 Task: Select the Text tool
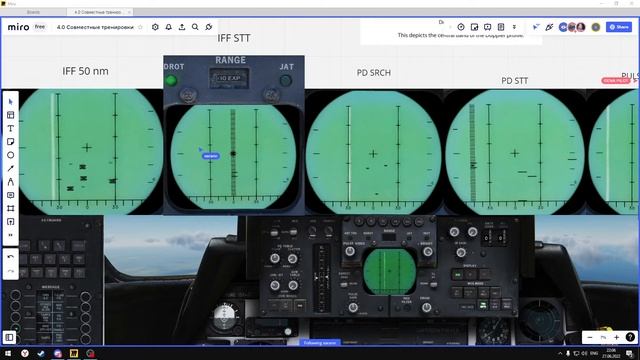click(x=11, y=129)
